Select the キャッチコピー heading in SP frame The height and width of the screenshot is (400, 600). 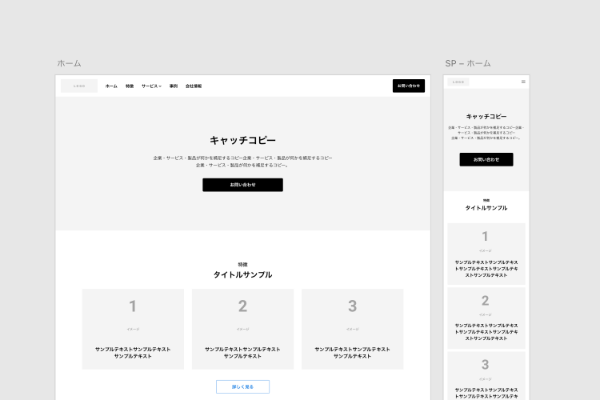[486, 116]
